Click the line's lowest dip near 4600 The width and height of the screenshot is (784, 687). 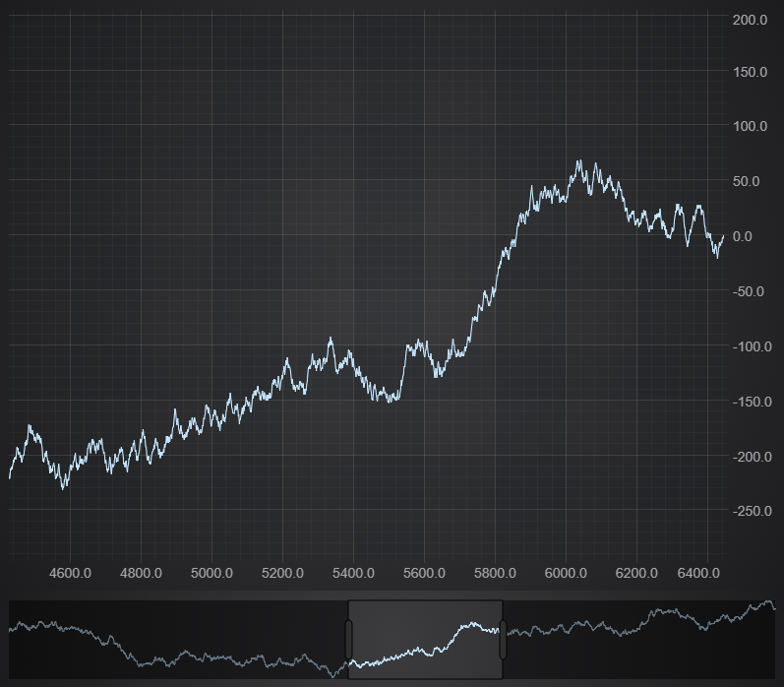(x=64, y=488)
